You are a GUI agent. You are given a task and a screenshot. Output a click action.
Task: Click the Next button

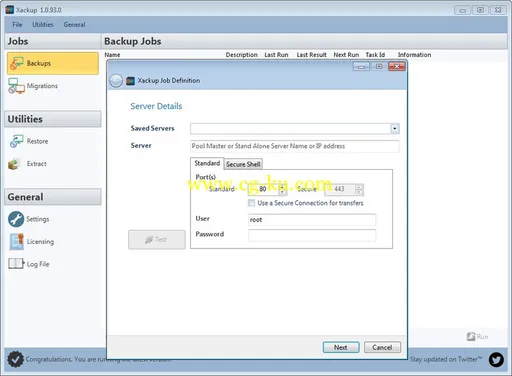pos(341,347)
